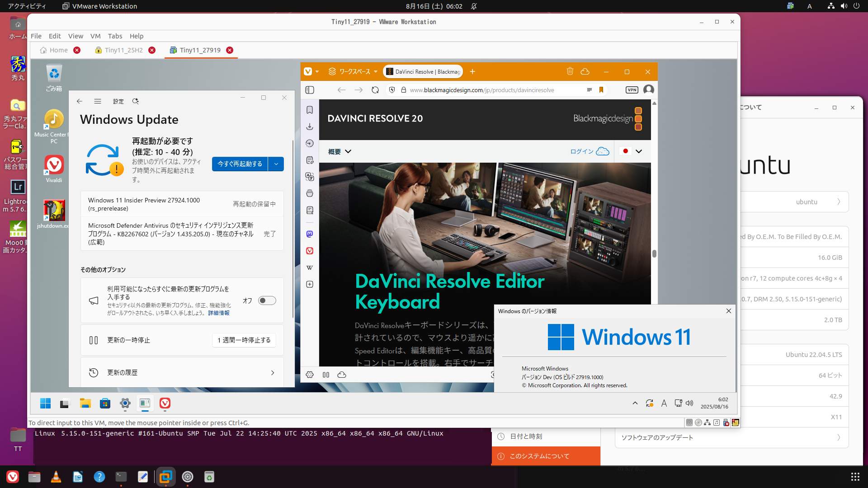
Task: Click the Settings search icon
Action: pos(135,101)
